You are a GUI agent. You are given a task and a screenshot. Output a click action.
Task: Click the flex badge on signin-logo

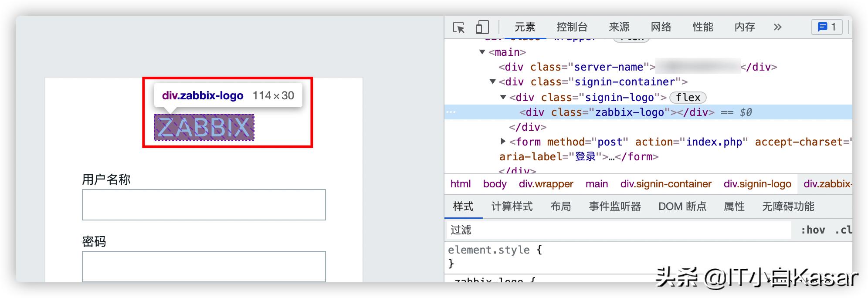(x=688, y=98)
